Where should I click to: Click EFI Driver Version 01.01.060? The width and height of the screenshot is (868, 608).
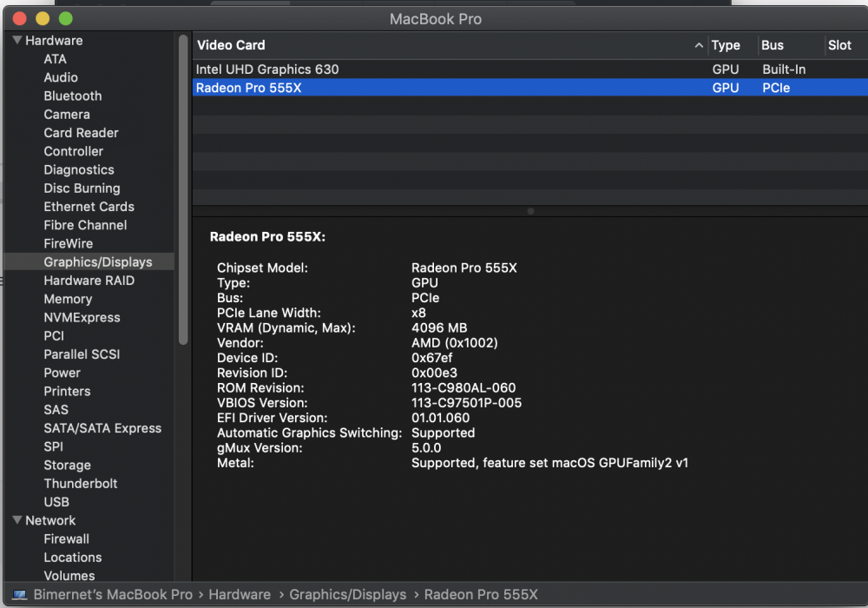coord(440,418)
